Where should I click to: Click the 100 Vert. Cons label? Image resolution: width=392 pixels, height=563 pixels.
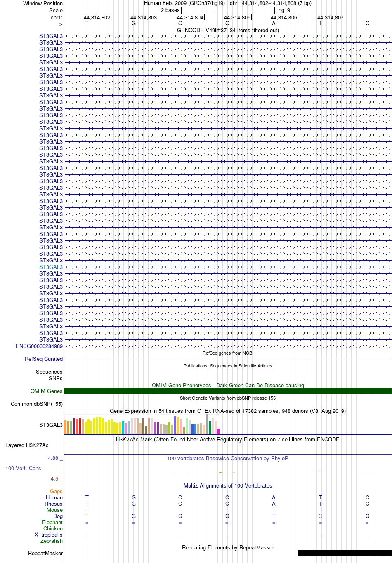(23, 468)
